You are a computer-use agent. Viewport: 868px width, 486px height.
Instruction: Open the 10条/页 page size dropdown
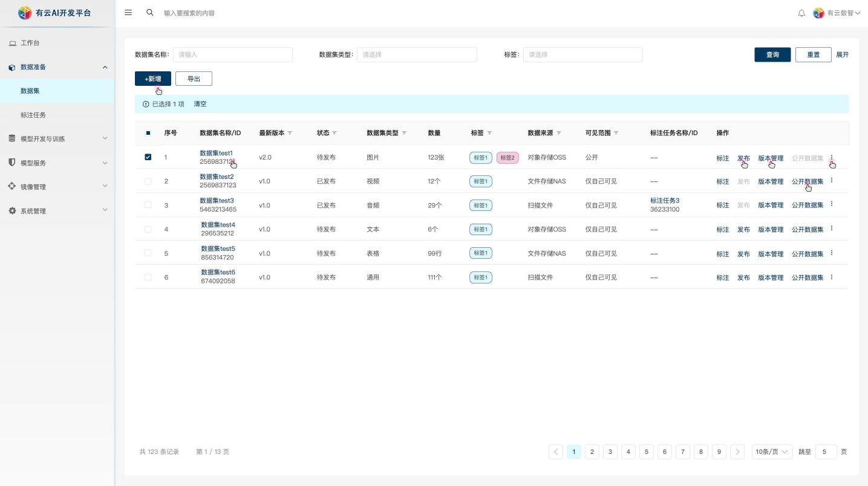click(772, 452)
